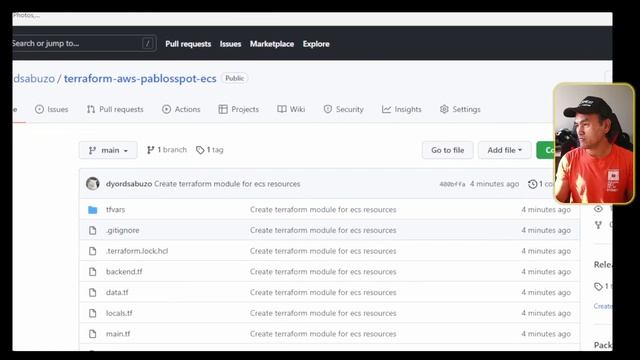This screenshot has height=360, width=640.
Task: Click the .terraform.lock.hcl file icon
Action: (93, 251)
